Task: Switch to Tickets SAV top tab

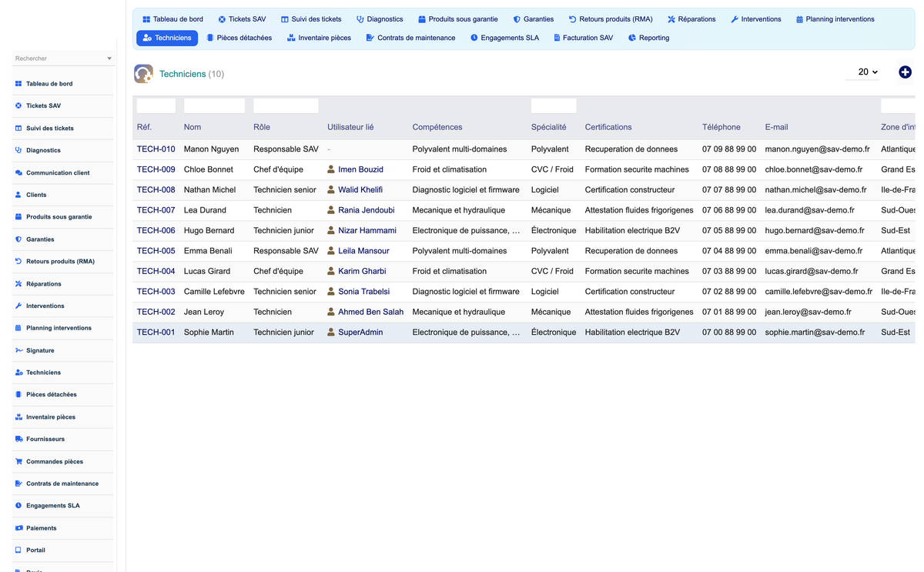Action: click(x=242, y=19)
